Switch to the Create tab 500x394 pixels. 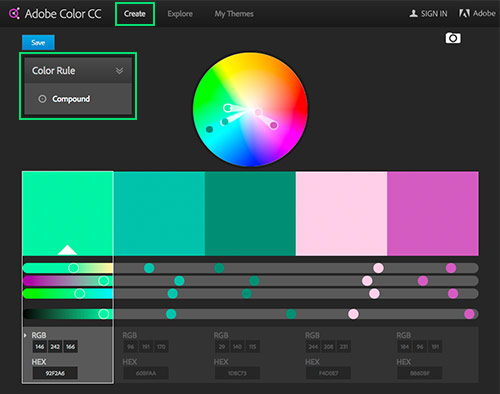(x=135, y=14)
